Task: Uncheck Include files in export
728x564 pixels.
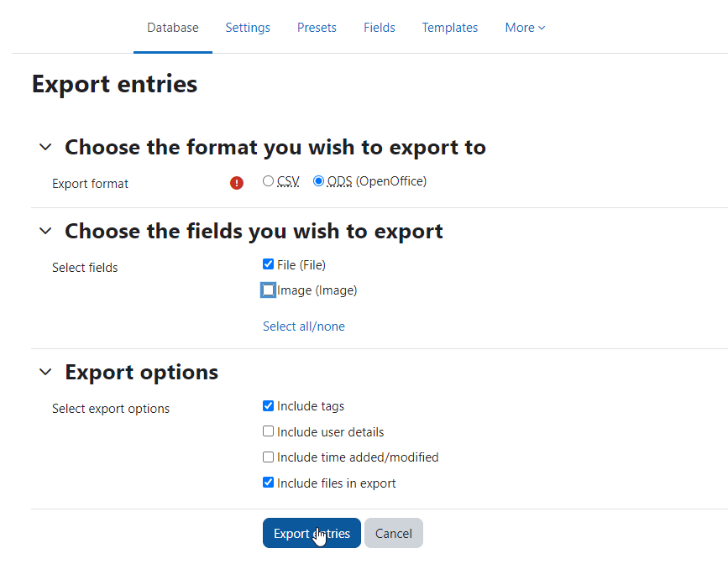Action: [x=268, y=483]
